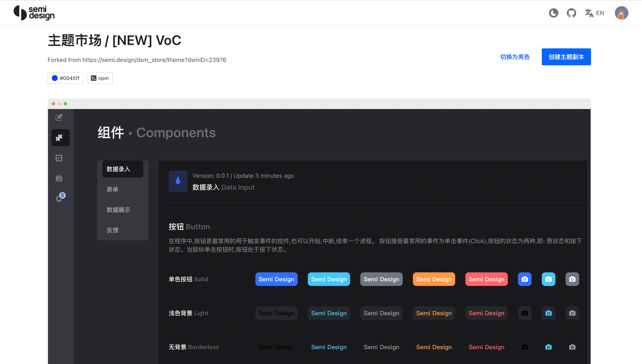This screenshot has width=642, height=364.
Task: Open the layout sidebar icon
Action: [59, 158]
